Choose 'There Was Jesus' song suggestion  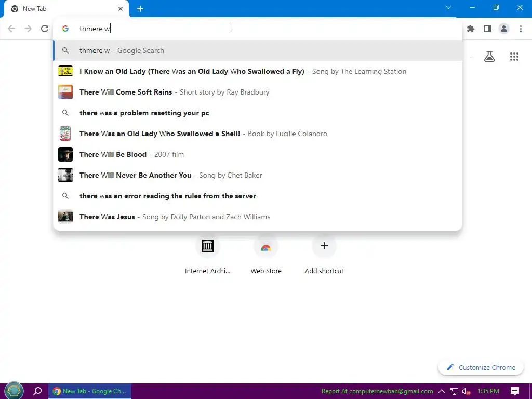coord(258,217)
